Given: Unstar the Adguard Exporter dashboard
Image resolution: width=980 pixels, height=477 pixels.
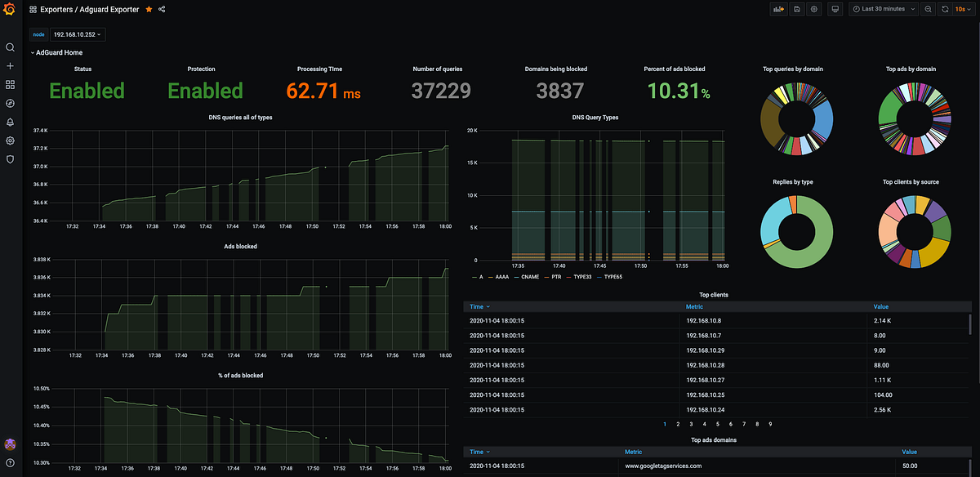Looking at the screenshot, I should pyautogui.click(x=147, y=11).
